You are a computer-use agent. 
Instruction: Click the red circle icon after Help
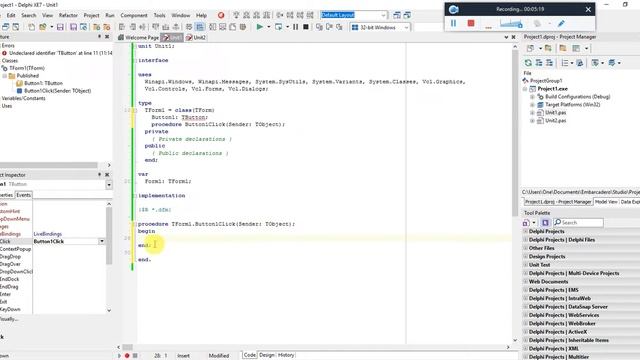(x=221, y=15)
